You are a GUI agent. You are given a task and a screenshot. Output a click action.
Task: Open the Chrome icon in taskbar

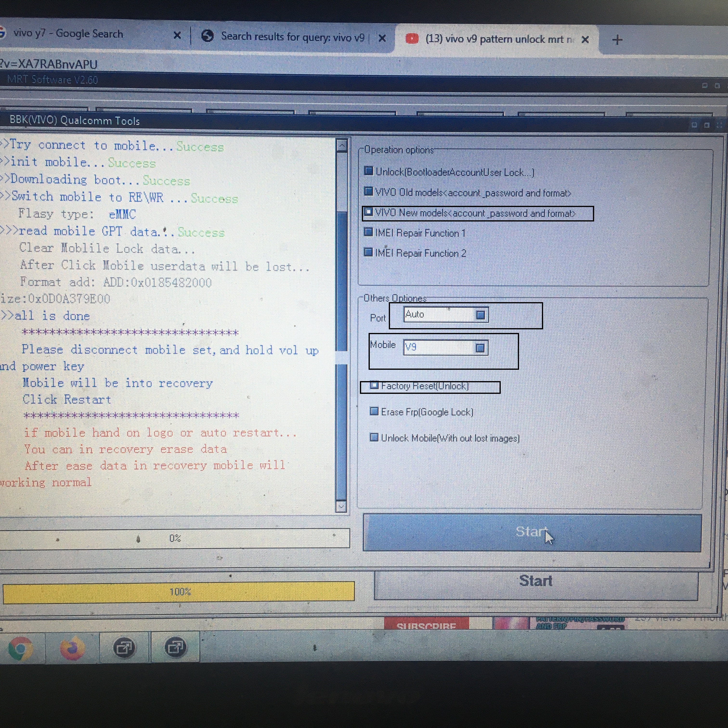pyautogui.click(x=20, y=648)
